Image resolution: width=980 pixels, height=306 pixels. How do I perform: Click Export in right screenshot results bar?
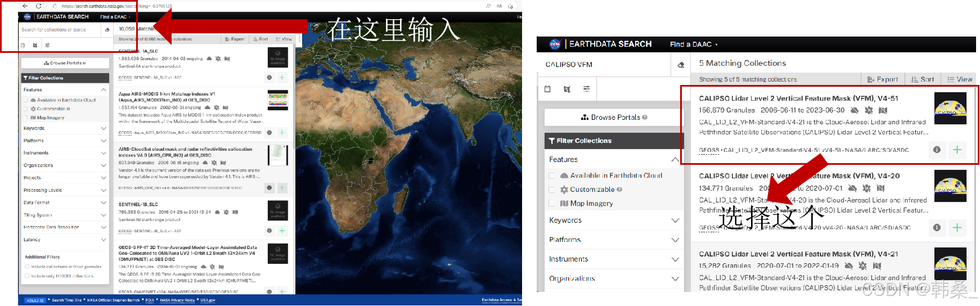tap(883, 79)
